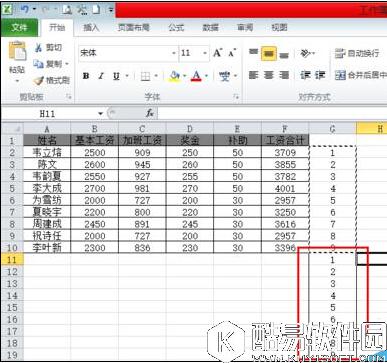
Task: Open the underline style dropdown arrow
Action: pyautogui.click(x=127, y=76)
